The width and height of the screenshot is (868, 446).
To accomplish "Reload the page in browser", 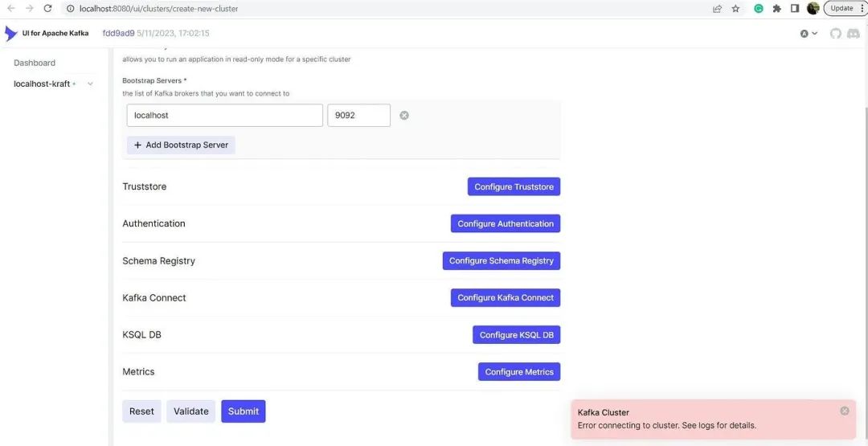I will [x=47, y=8].
